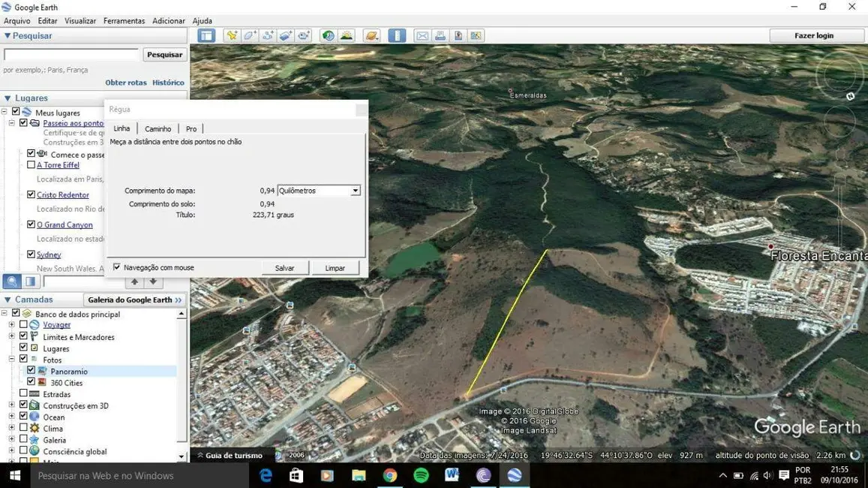Expand the Construções em 3D layer
Screen dimensions: 868x488
pyautogui.click(x=11, y=405)
